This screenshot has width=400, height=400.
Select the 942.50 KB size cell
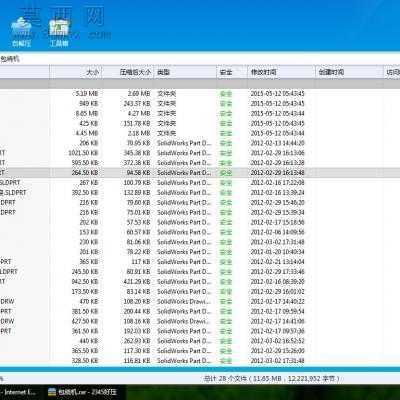tap(85, 282)
